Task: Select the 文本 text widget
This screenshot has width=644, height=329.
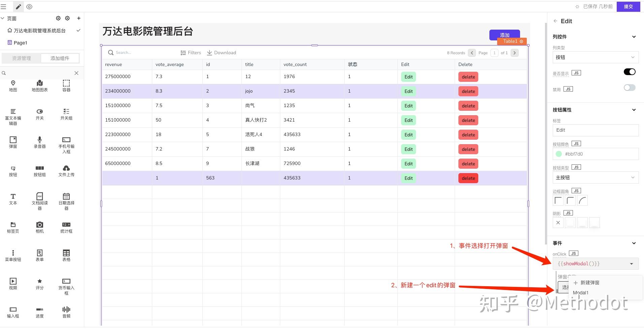Action: click(13, 199)
